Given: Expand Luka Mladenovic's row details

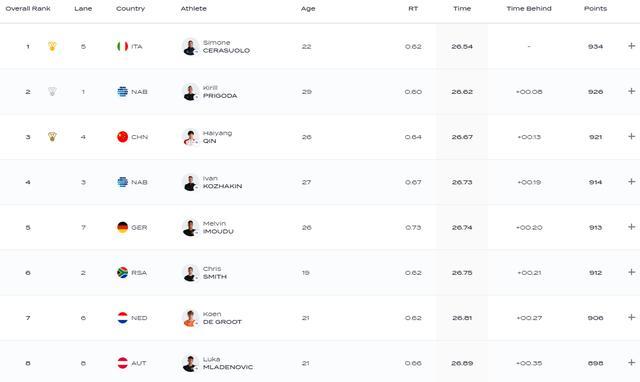Looking at the screenshot, I should [x=631, y=362].
